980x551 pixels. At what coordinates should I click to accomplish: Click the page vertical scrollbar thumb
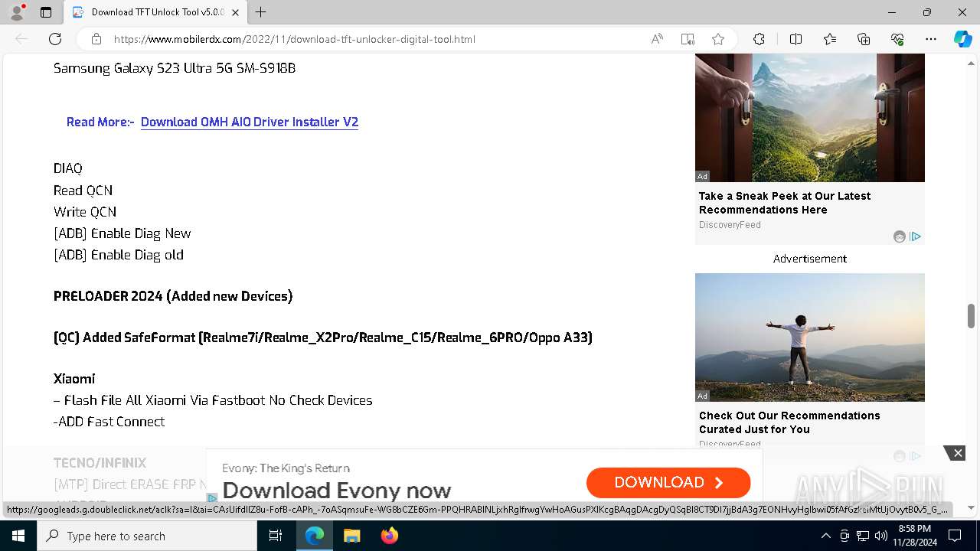pyautogui.click(x=971, y=315)
